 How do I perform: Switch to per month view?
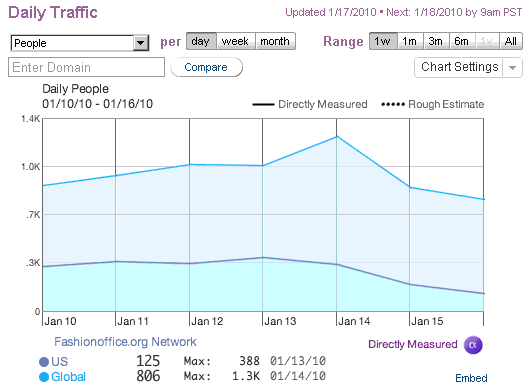[x=275, y=41]
